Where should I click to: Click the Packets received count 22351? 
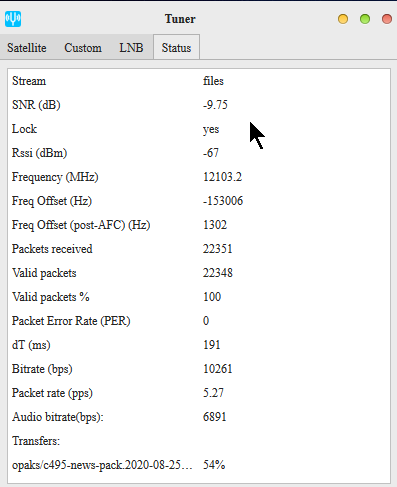[217, 249]
